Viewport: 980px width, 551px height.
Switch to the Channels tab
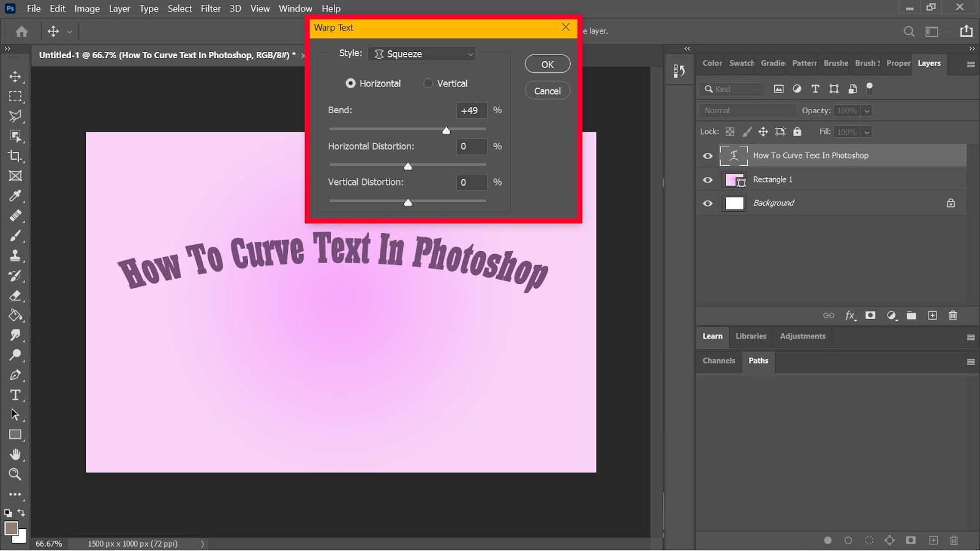click(718, 361)
